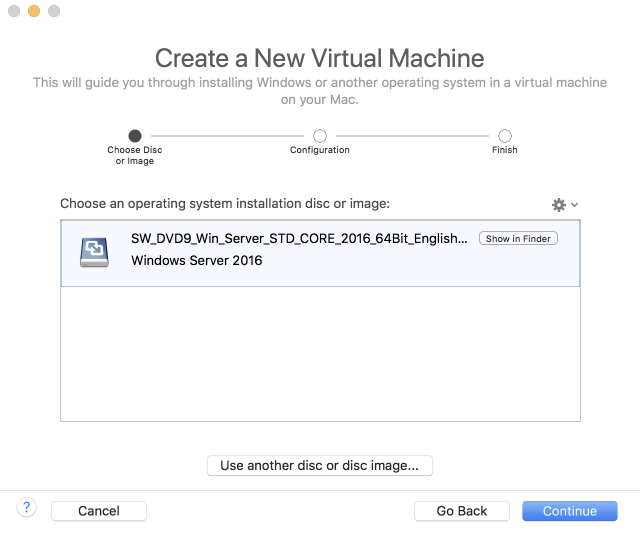The image size is (640, 533).
Task: Minimize the window using the yellow button
Action: [34, 11]
